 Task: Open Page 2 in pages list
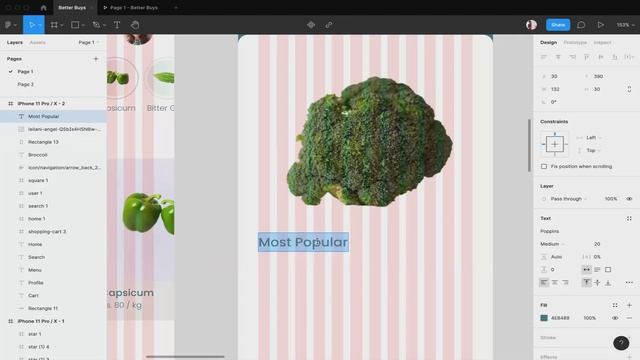pyautogui.click(x=26, y=84)
